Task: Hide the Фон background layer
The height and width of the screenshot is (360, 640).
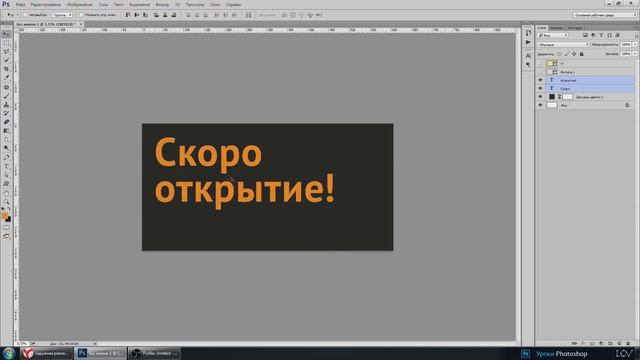Action: 540,105
